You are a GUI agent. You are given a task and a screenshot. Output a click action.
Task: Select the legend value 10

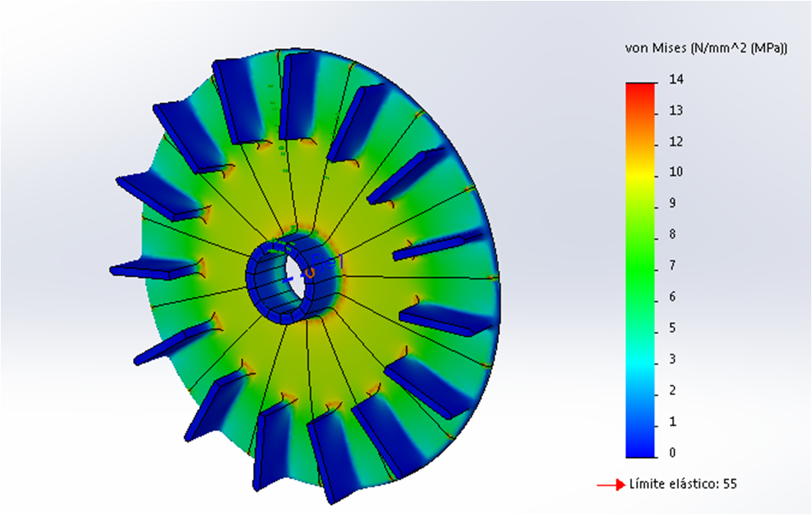676,172
